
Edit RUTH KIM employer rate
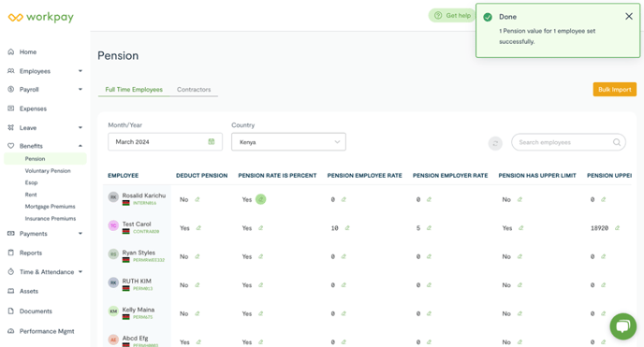[430, 285]
